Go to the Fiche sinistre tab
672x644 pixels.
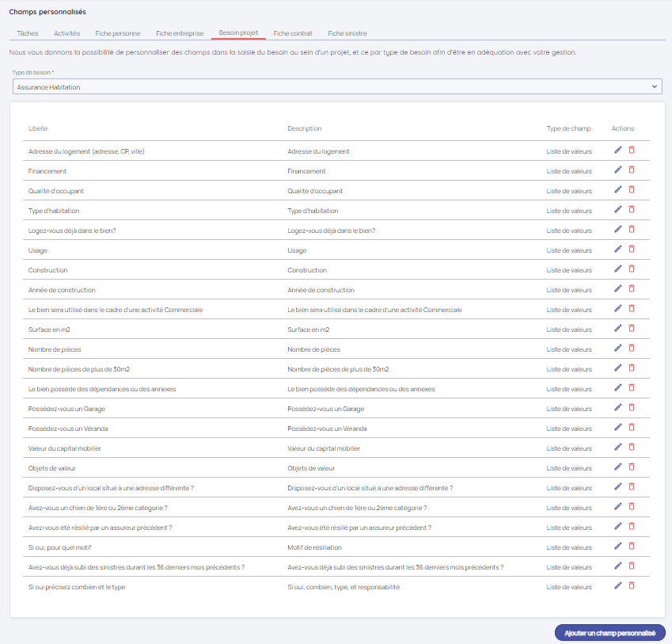pos(347,33)
